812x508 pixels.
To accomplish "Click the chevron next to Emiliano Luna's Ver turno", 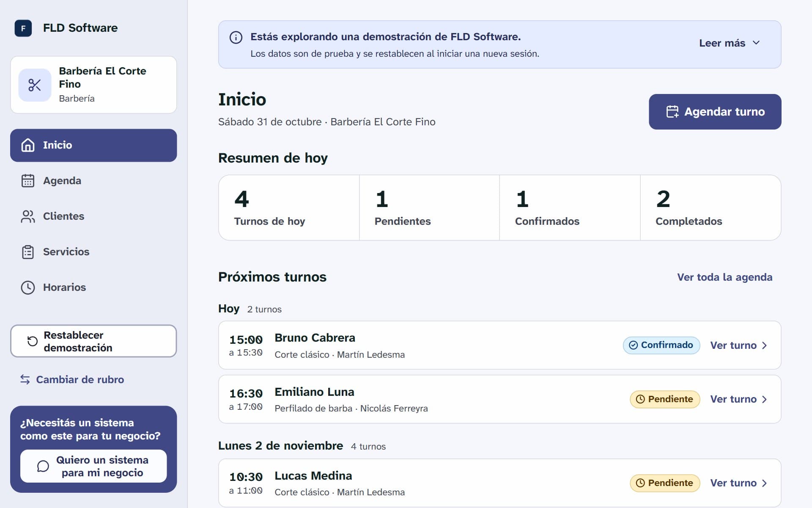I will (764, 399).
